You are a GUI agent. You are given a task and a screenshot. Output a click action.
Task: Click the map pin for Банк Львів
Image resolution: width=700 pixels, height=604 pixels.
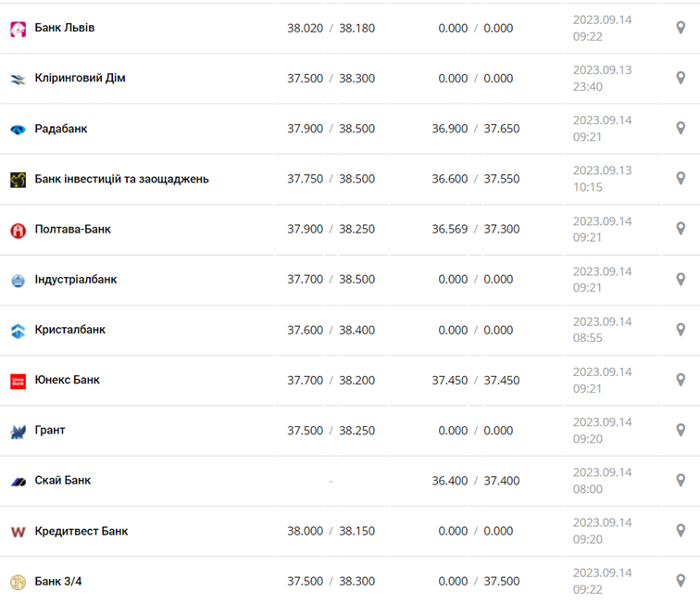681,28
